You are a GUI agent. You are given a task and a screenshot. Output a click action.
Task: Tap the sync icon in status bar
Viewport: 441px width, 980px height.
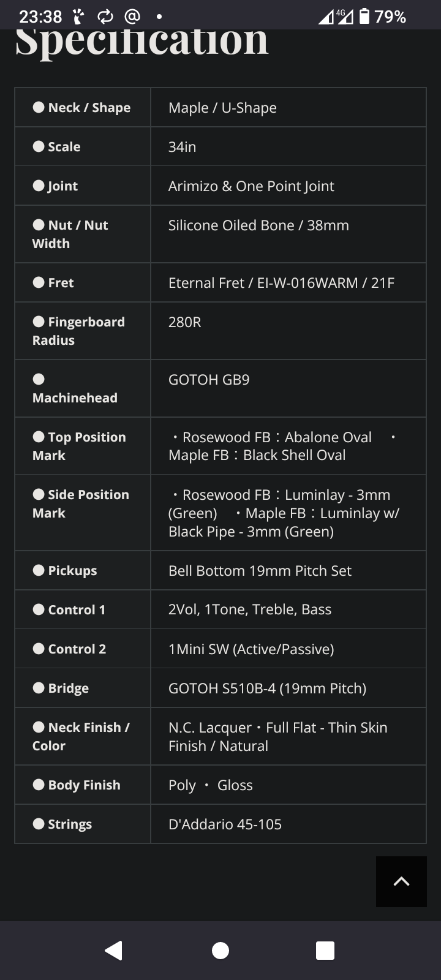105,17
